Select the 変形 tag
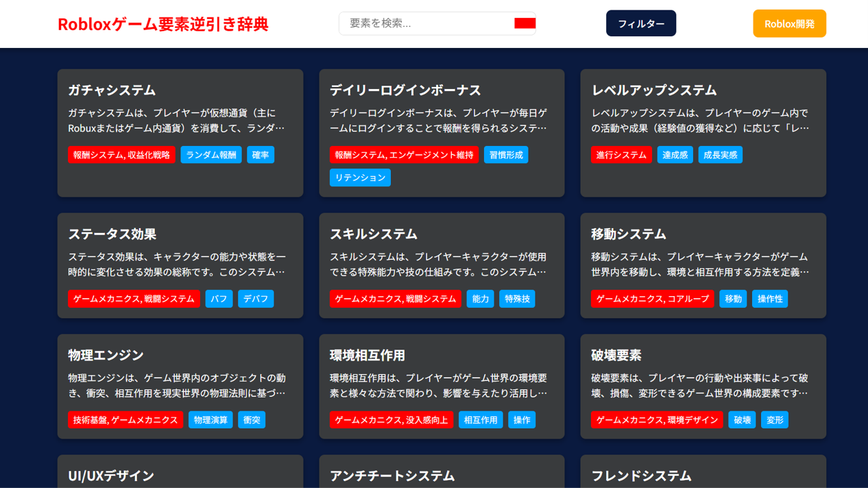The image size is (868, 488). pyautogui.click(x=775, y=420)
